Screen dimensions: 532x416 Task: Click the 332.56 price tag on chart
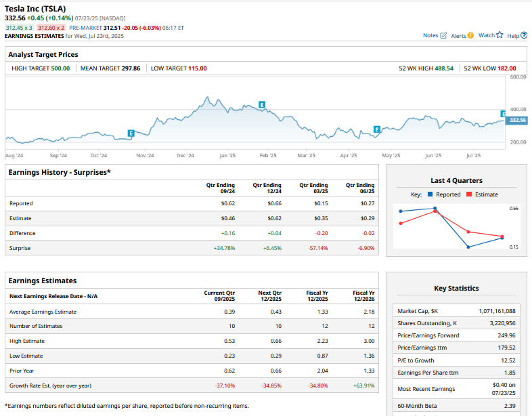tap(517, 120)
